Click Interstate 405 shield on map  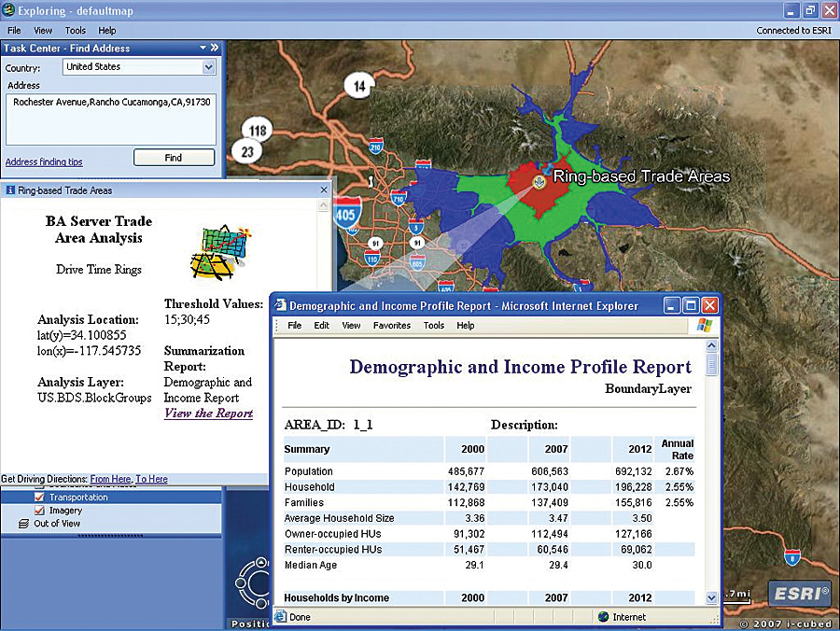pos(346,214)
